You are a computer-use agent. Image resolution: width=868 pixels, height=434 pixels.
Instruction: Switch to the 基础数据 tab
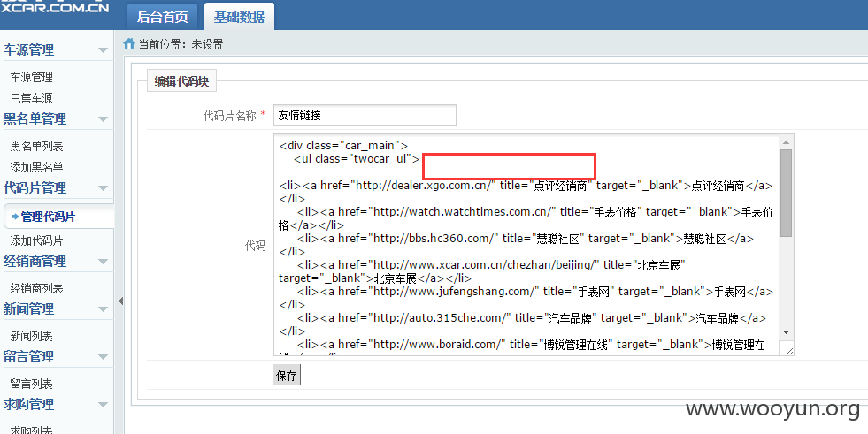tap(239, 16)
